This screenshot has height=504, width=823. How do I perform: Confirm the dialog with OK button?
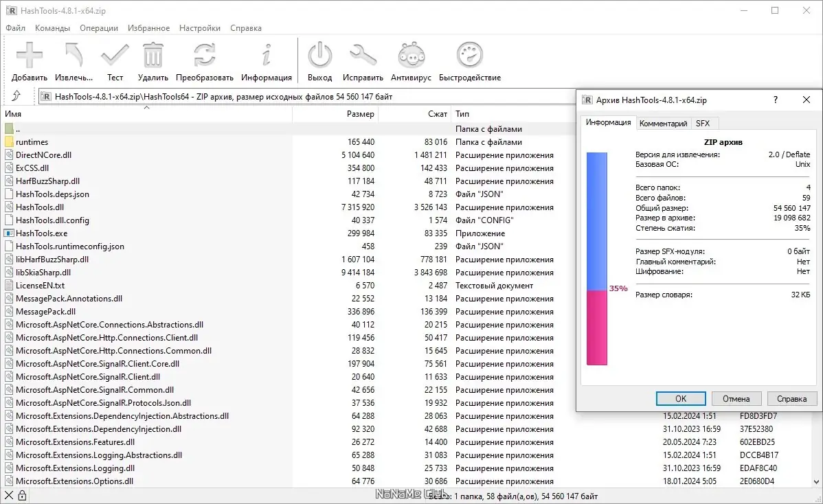point(681,398)
